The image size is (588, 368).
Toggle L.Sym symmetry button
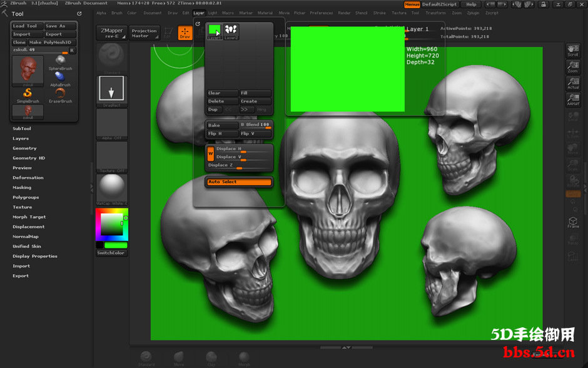572,133
